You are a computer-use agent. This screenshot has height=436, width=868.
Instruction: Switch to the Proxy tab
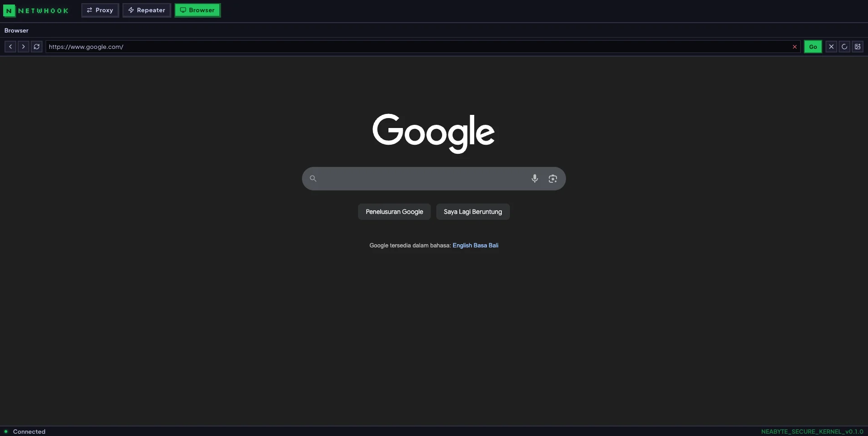(x=100, y=10)
